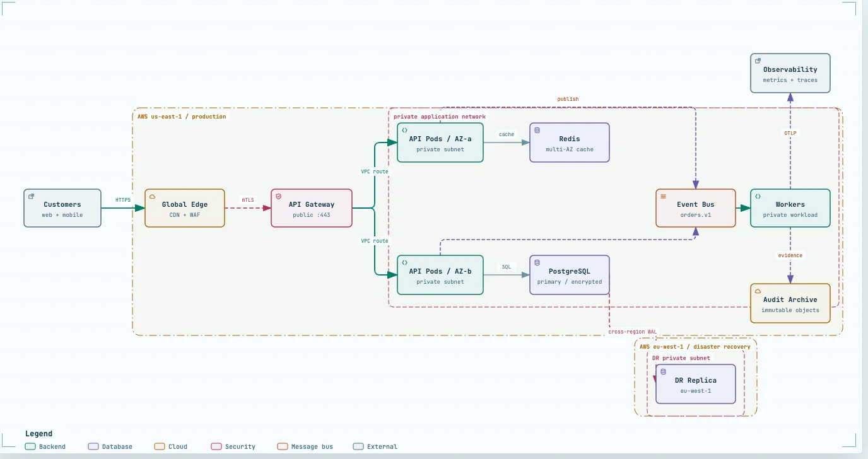This screenshot has height=459, width=868.
Task: Click the SQL edge label
Action: click(x=507, y=267)
